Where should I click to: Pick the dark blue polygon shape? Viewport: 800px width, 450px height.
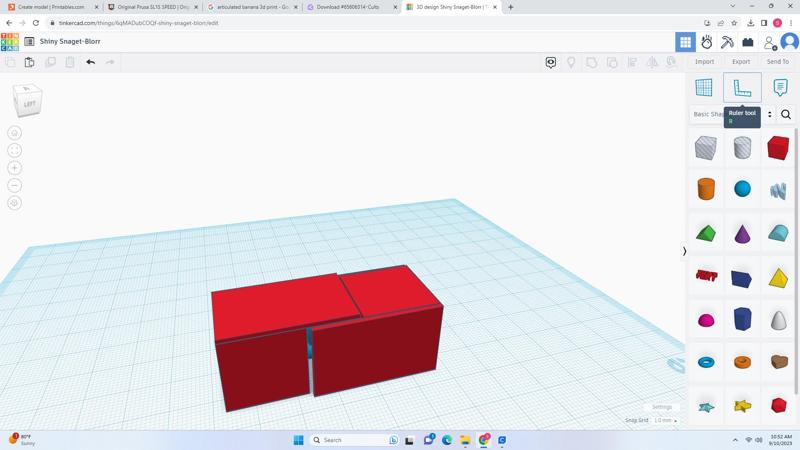(x=742, y=319)
